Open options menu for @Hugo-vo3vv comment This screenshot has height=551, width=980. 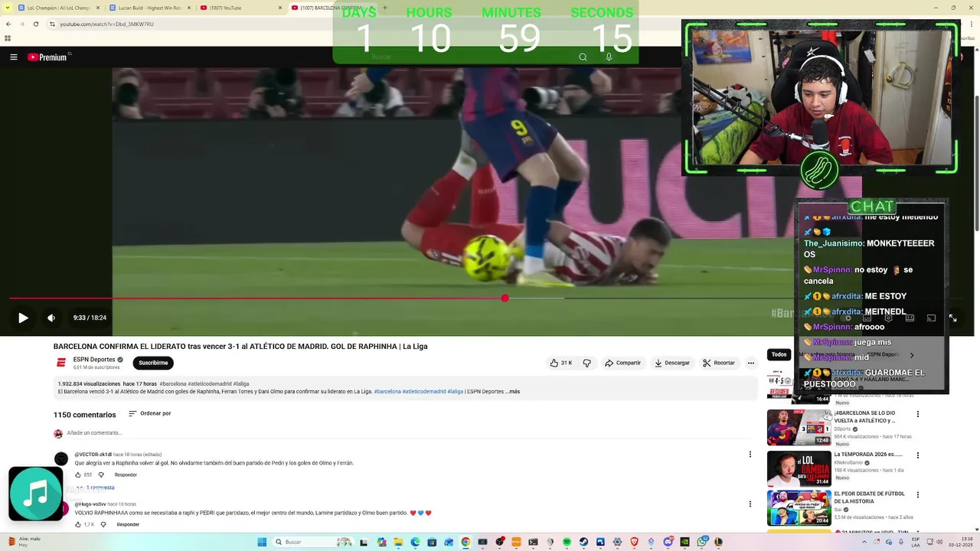(750, 504)
